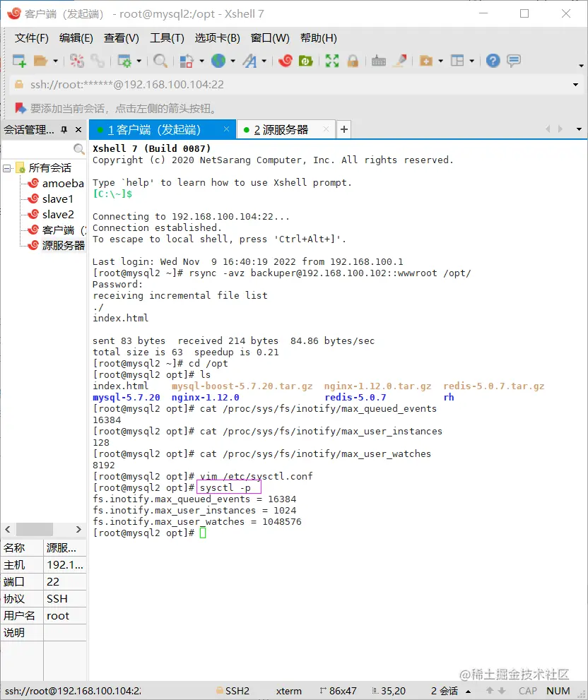
Task: Open the 选项卡(B) menu
Action: click(217, 38)
